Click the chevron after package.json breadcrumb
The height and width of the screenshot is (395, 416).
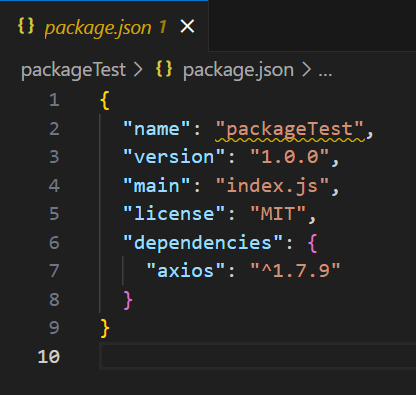click(306, 70)
